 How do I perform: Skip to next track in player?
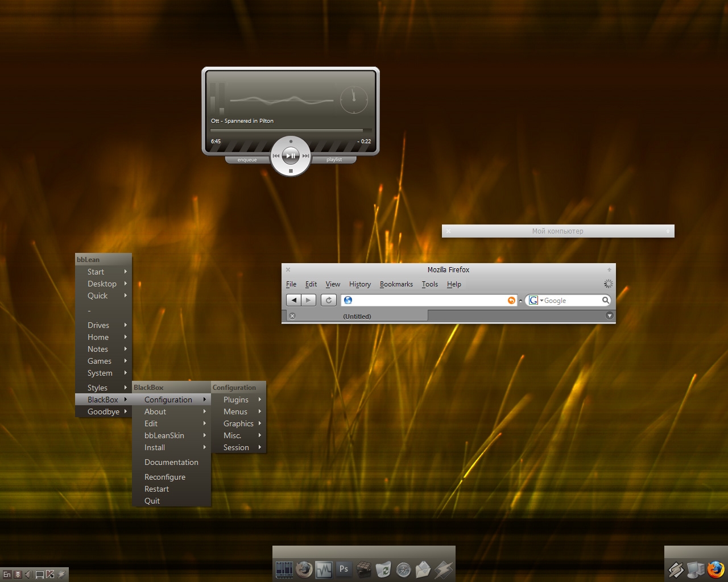coord(305,156)
